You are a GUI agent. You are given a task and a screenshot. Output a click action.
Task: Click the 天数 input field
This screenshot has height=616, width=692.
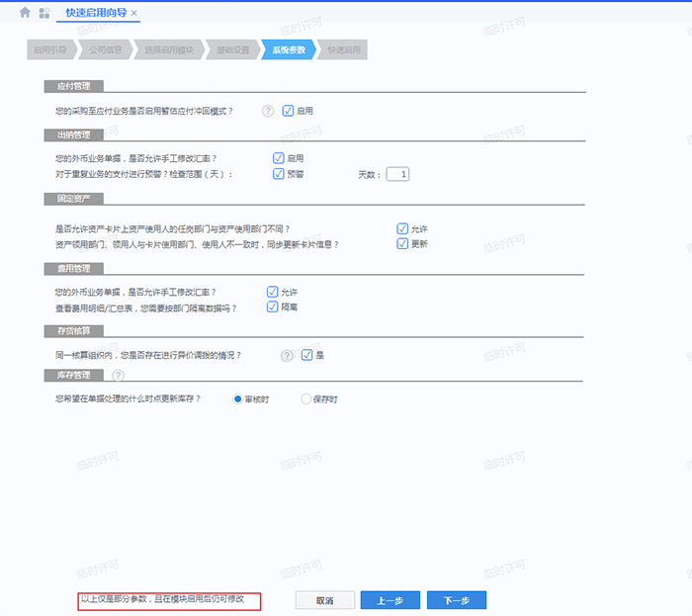coord(397,174)
